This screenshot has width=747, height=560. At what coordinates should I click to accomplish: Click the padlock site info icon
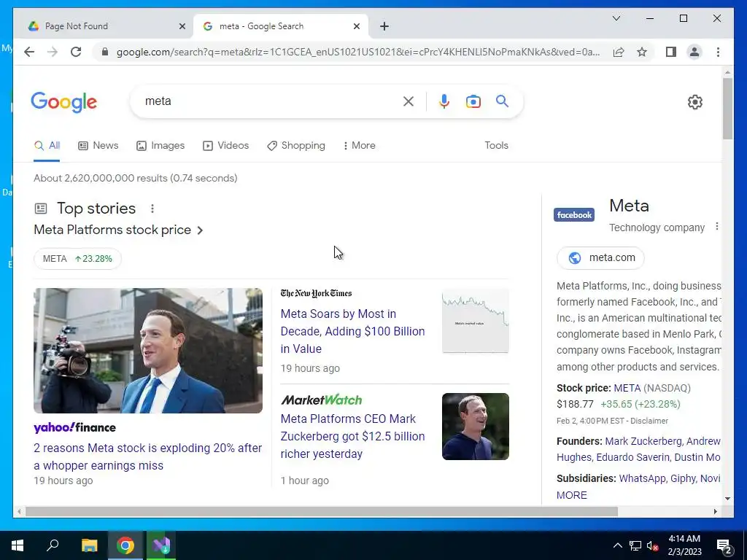(x=105, y=52)
